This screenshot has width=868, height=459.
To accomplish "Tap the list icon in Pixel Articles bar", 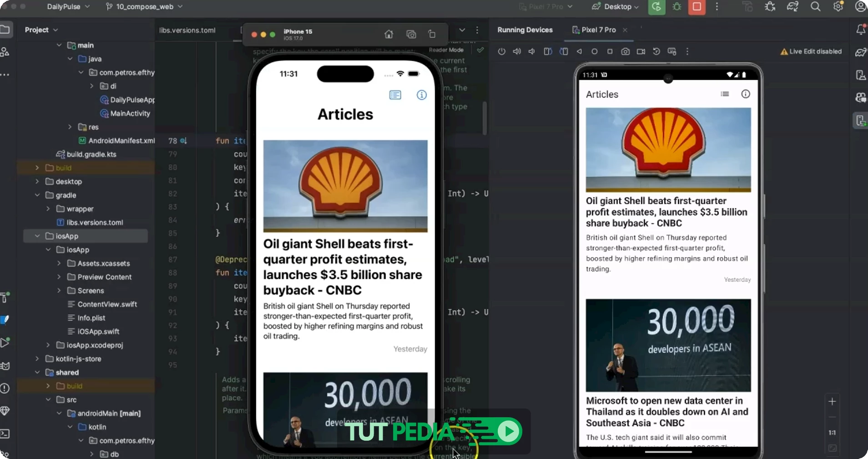I will (x=725, y=94).
